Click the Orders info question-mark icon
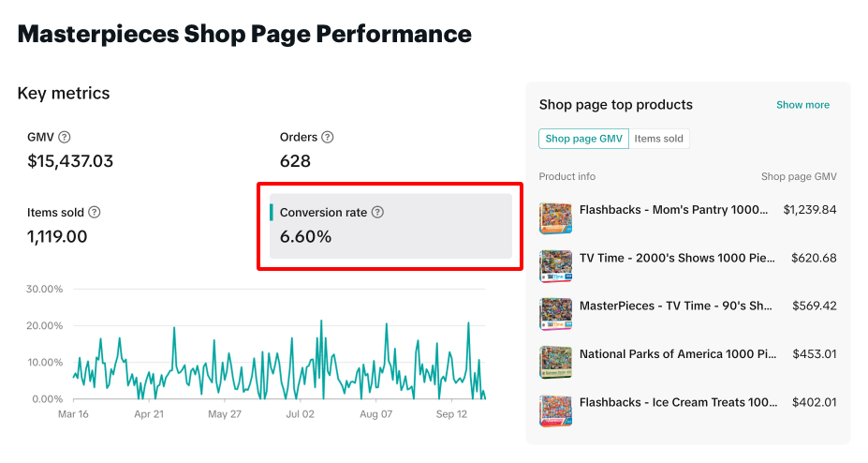 [327, 137]
